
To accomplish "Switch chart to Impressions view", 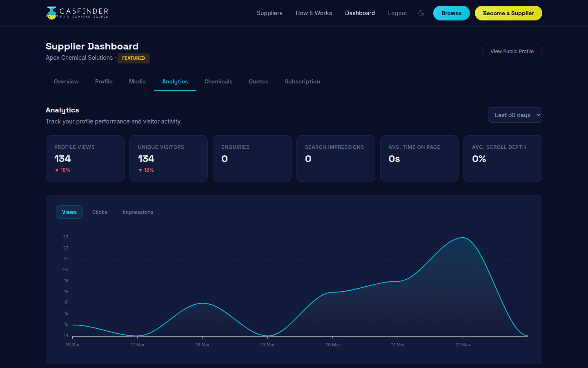I will tap(138, 212).
